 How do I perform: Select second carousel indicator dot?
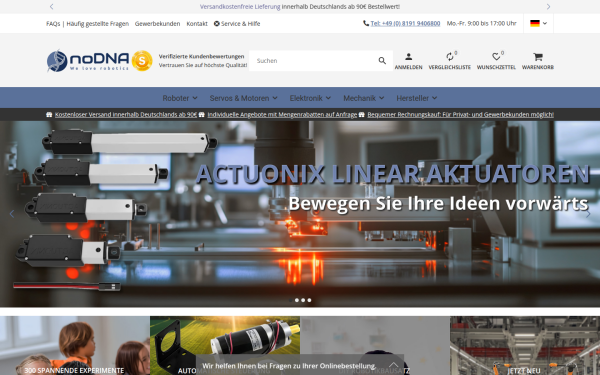click(x=297, y=300)
